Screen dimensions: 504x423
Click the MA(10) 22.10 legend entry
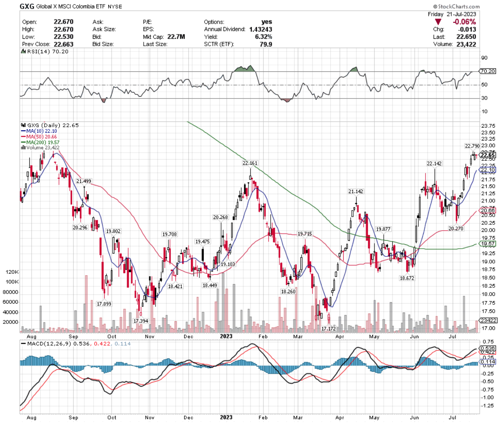tap(39, 131)
